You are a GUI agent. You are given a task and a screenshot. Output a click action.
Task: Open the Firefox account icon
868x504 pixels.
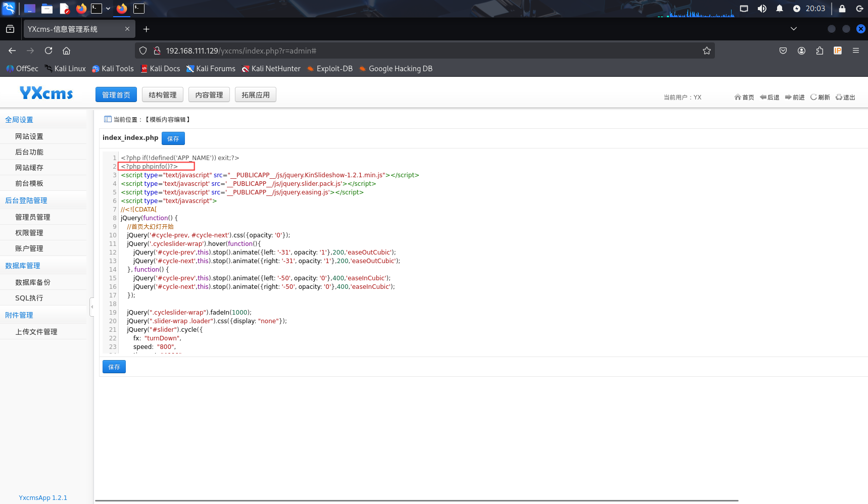click(x=801, y=51)
